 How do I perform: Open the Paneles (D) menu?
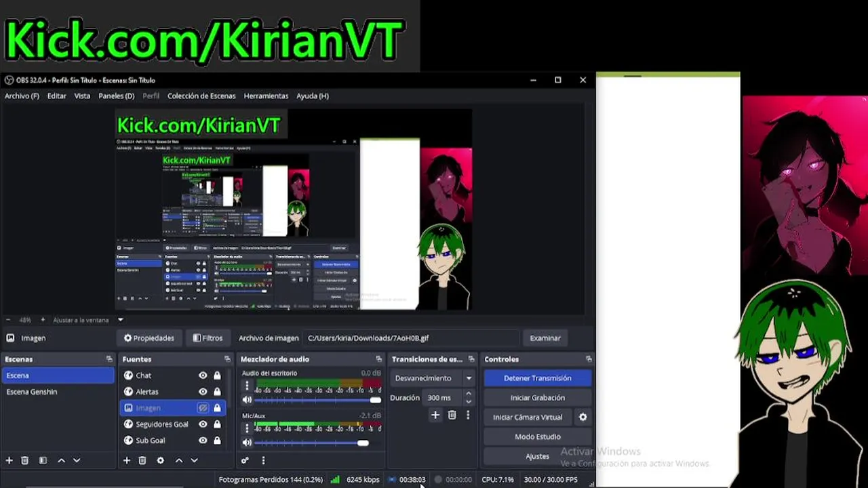[116, 96]
